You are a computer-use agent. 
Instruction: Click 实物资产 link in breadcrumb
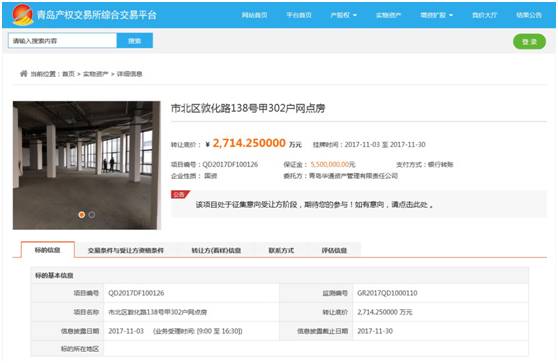click(95, 74)
